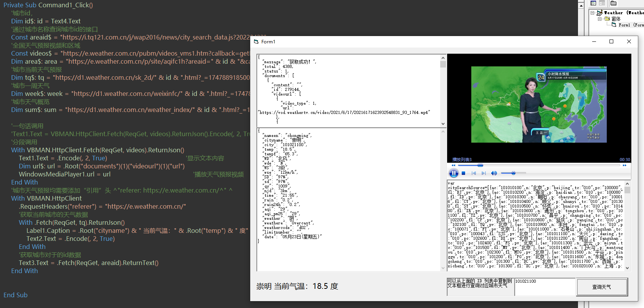Click inside the video JSON textbox
Image resolution: width=644 pixels, height=308 pixels.
point(348,91)
